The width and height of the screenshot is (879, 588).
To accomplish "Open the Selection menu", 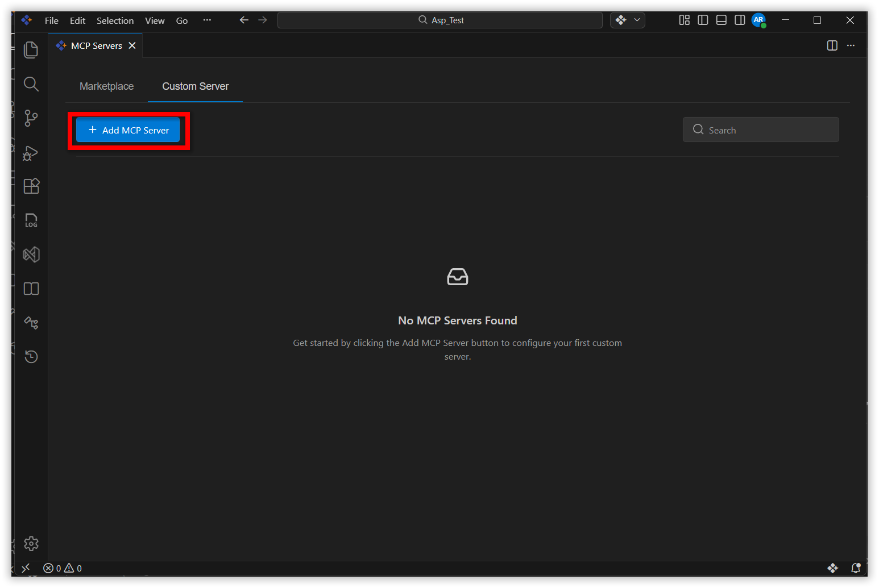I will [x=115, y=20].
